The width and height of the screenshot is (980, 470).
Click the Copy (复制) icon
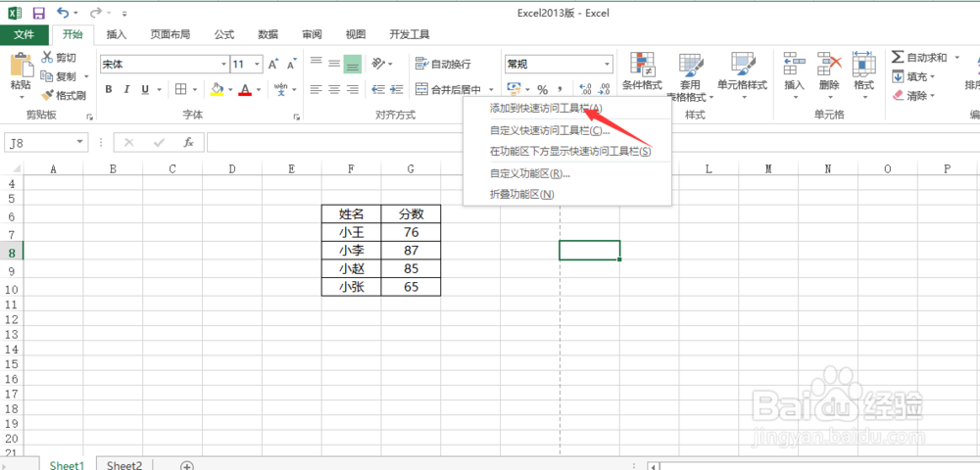coord(47,76)
